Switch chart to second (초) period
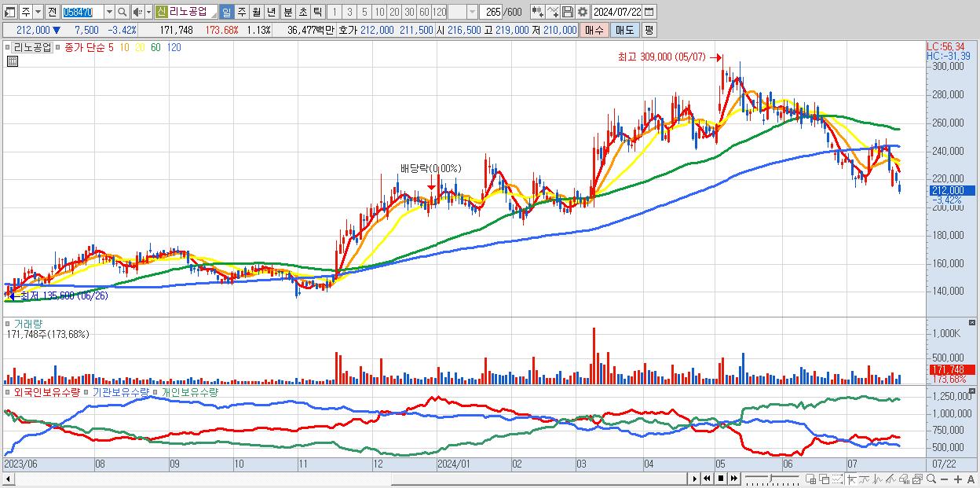 click(x=302, y=12)
